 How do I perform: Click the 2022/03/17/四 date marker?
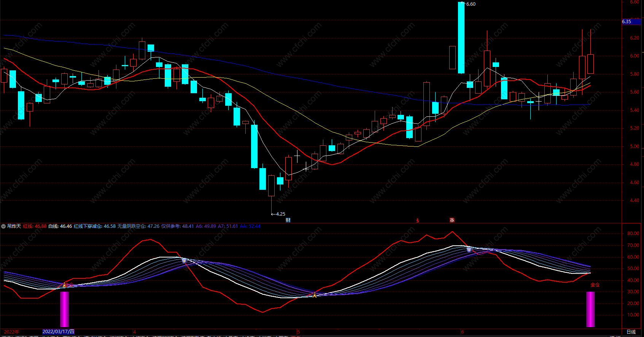pyautogui.click(x=59, y=332)
